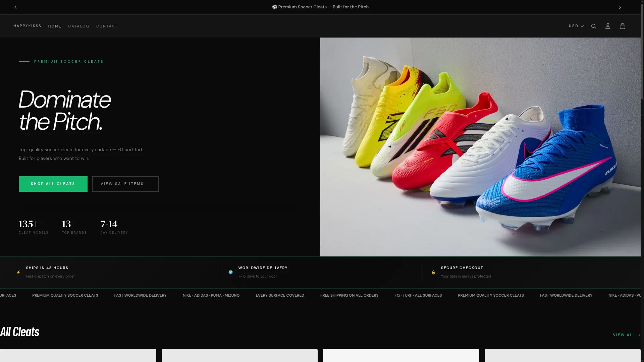This screenshot has width=644, height=362.
Task: Click View Sale Items button
Action: 125,184
